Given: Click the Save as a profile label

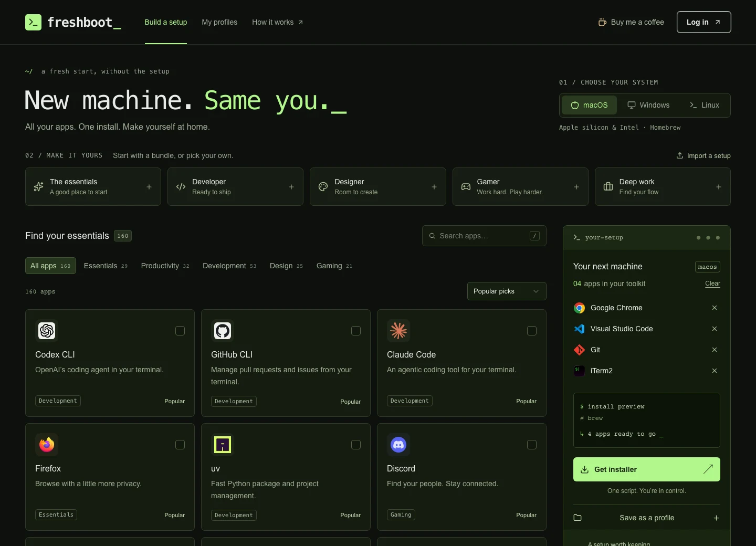Looking at the screenshot, I should click(647, 518).
